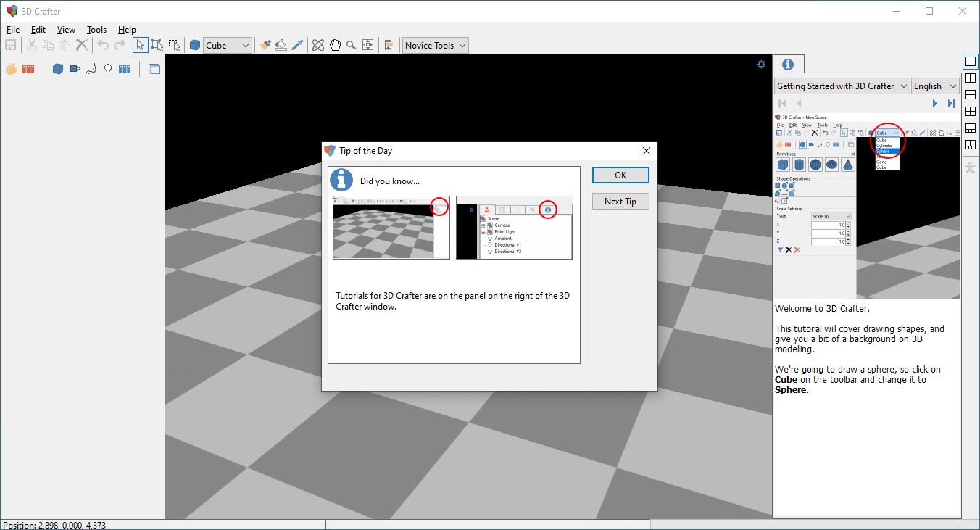Image resolution: width=980 pixels, height=530 pixels.
Task: Open the Help menu
Action: [x=127, y=30]
